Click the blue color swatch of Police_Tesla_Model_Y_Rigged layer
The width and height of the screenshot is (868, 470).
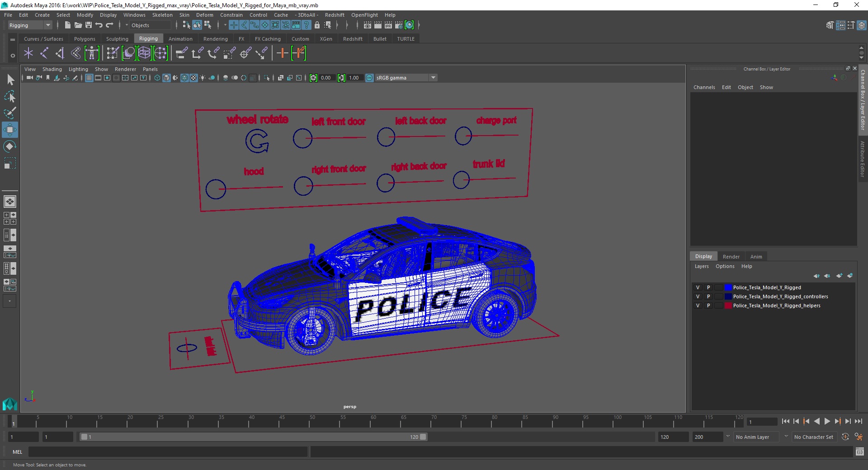pyautogui.click(x=728, y=287)
